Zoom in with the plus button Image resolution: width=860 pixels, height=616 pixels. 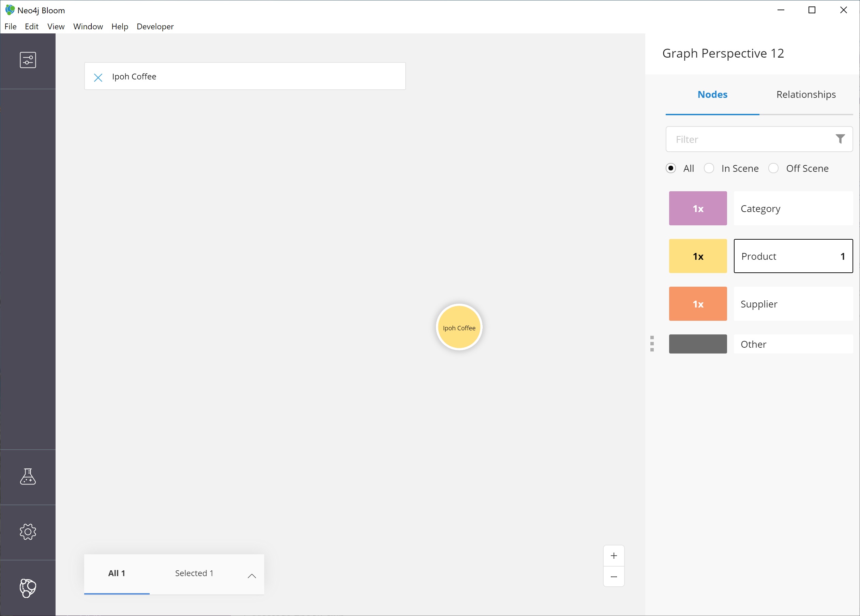pyautogui.click(x=614, y=556)
